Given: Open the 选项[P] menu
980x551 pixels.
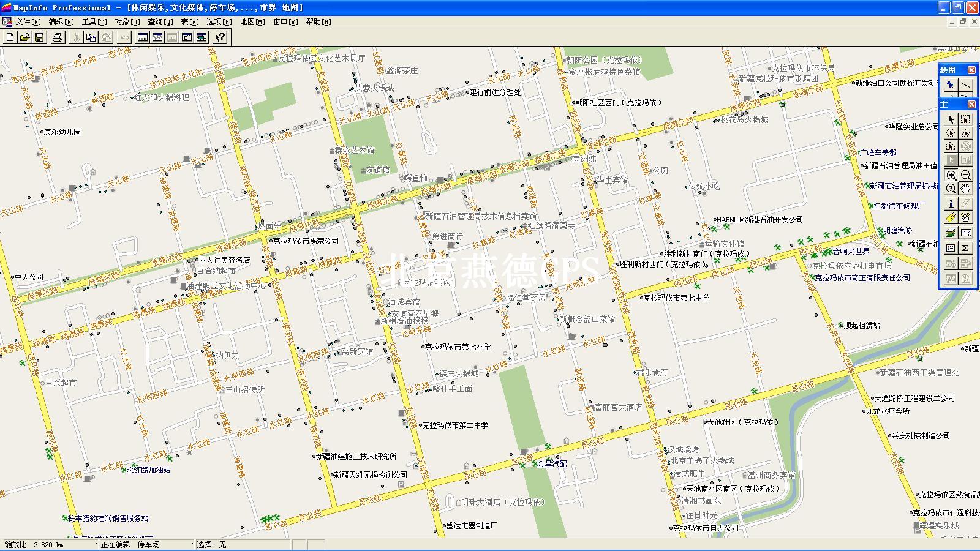Looking at the screenshot, I should pyautogui.click(x=219, y=22).
